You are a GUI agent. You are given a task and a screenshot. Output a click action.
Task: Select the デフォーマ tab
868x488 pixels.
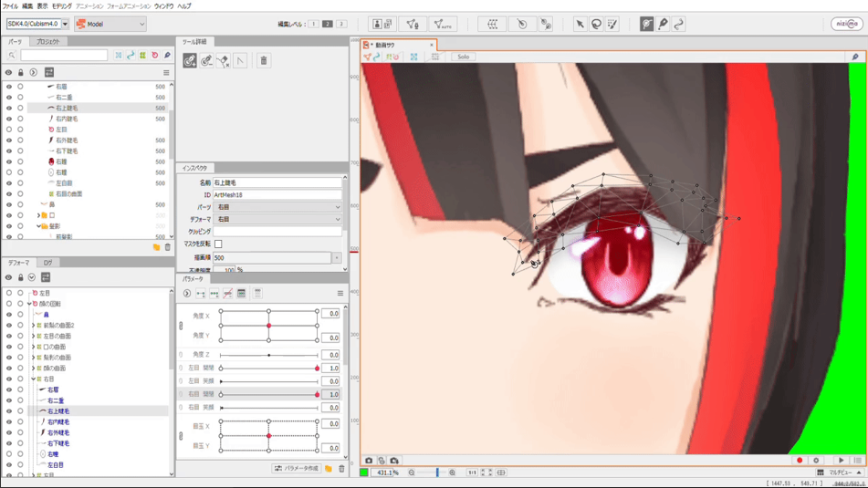18,263
